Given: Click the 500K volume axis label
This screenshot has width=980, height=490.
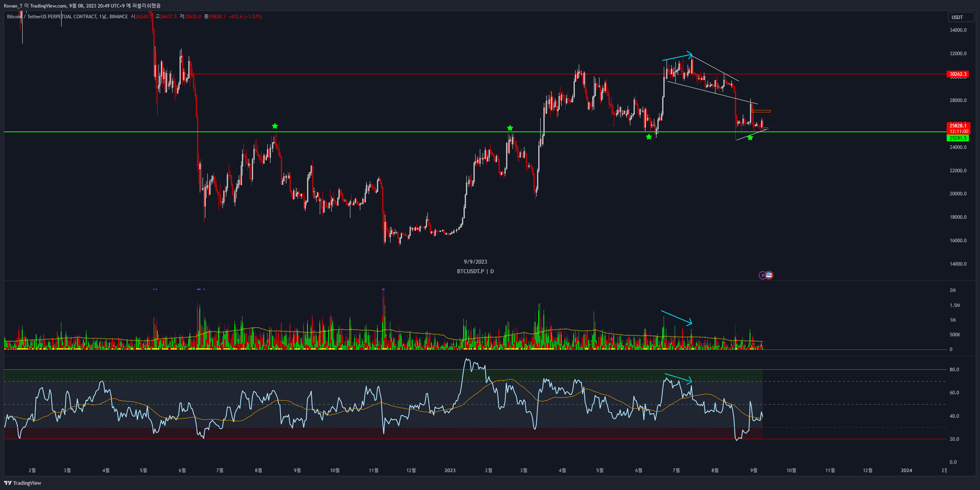Looking at the screenshot, I should pyautogui.click(x=955, y=335).
